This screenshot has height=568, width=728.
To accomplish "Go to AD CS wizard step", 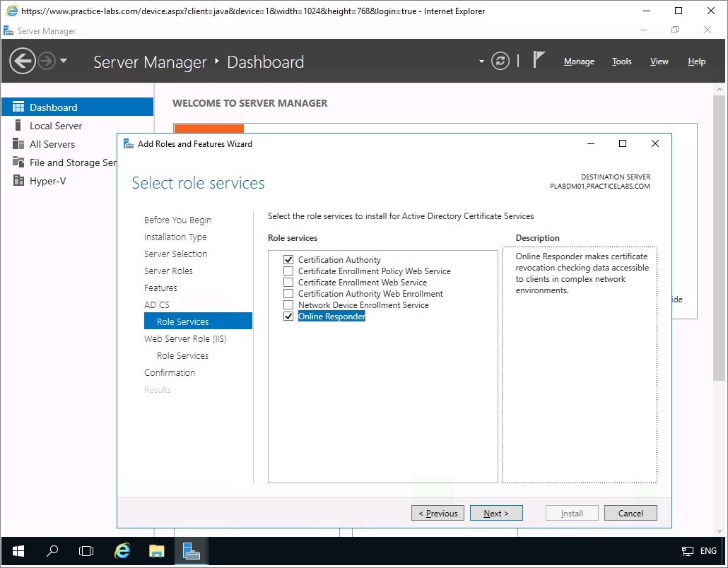I will 156,305.
